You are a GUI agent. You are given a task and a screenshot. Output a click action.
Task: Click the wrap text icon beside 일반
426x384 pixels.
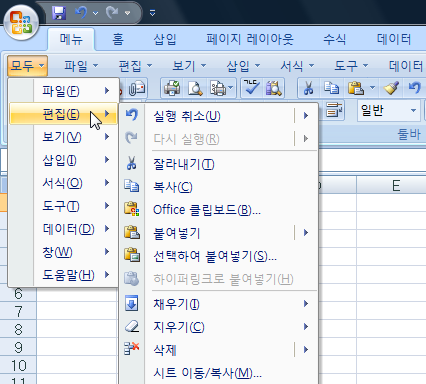coord(334,110)
